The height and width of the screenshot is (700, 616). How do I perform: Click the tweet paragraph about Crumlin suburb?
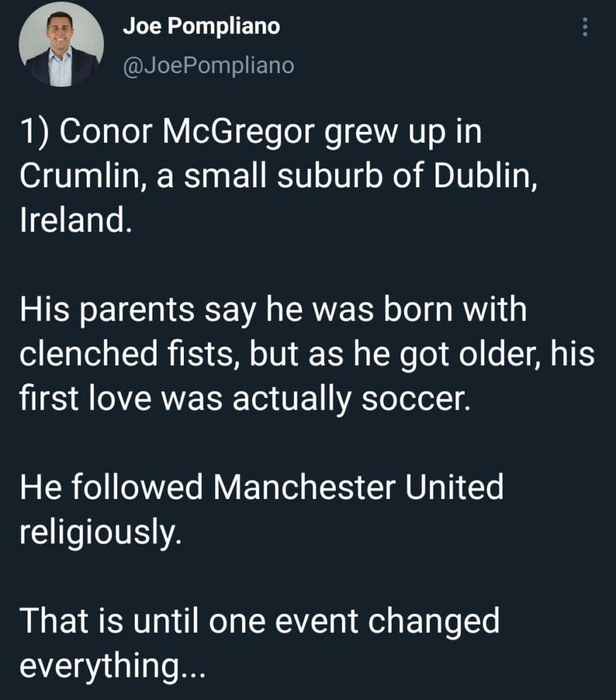tap(278, 176)
